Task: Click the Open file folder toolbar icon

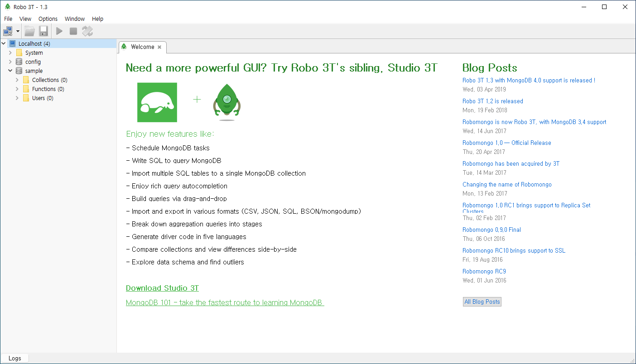Action: (x=29, y=31)
